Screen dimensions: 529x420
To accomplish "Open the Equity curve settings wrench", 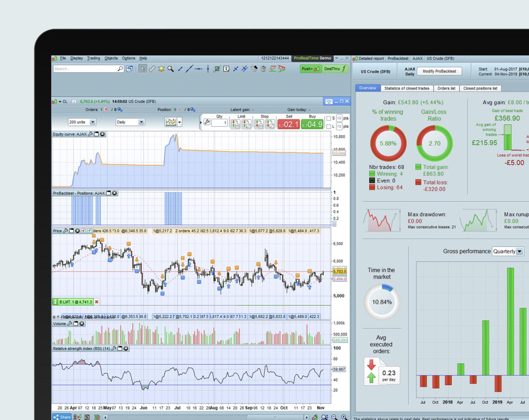I will (x=91, y=134).
